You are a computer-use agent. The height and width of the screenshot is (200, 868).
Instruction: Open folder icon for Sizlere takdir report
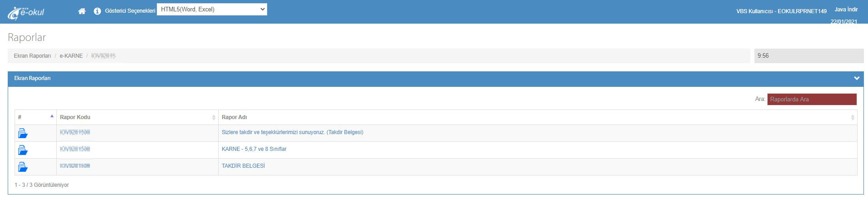[x=23, y=133]
